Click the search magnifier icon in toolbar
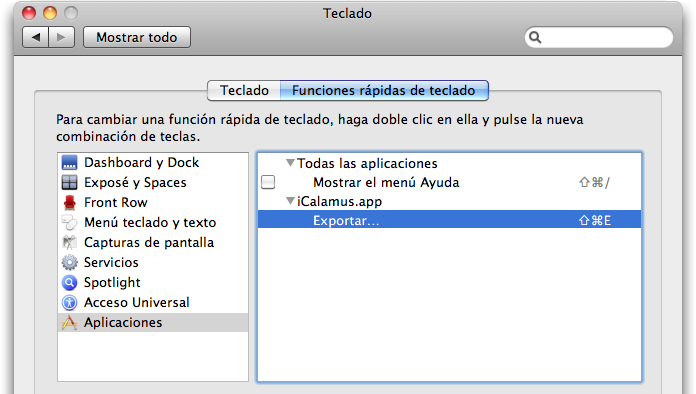 point(535,37)
